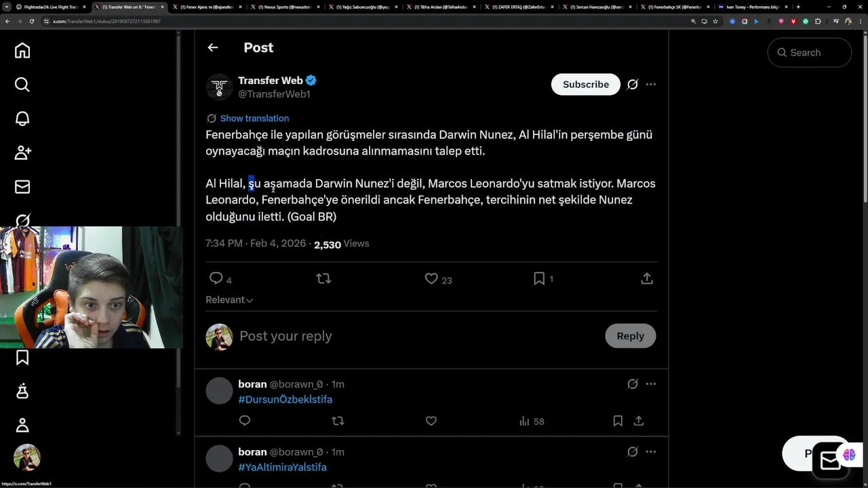Open more options on boran's first reply
This screenshot has height=488, width=868.
tap(651, 384)
